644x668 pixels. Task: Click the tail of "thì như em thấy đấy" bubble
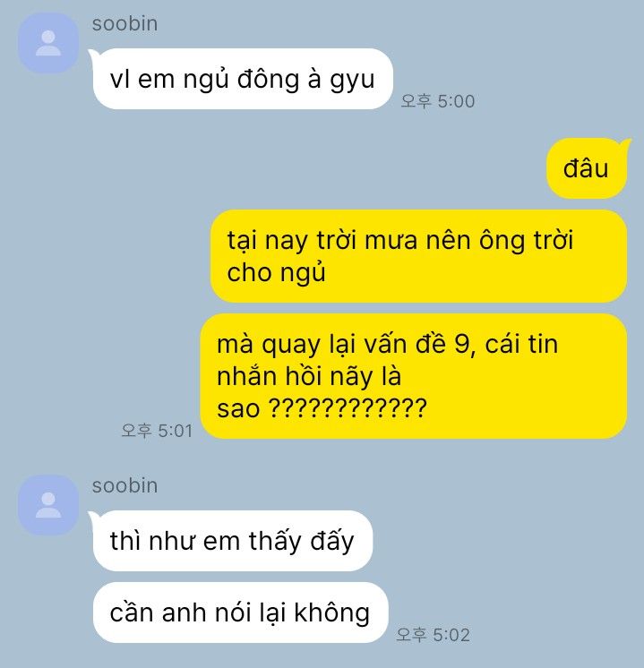click(x=93, y=517)
